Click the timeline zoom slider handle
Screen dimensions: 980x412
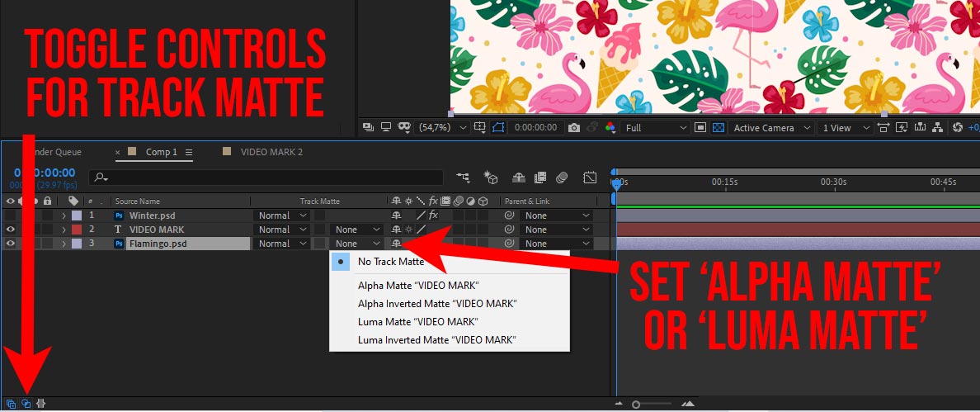pyautogui.click(x=636, y=404)
